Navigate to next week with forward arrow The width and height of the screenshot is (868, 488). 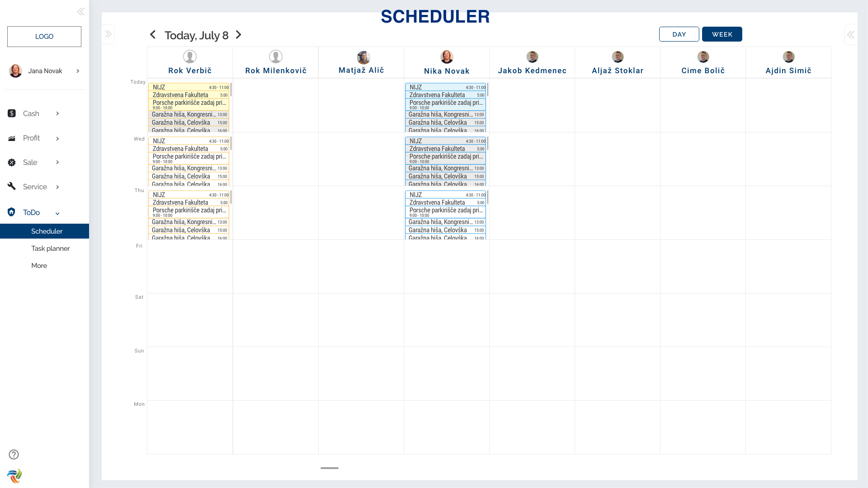coord(238,35)
